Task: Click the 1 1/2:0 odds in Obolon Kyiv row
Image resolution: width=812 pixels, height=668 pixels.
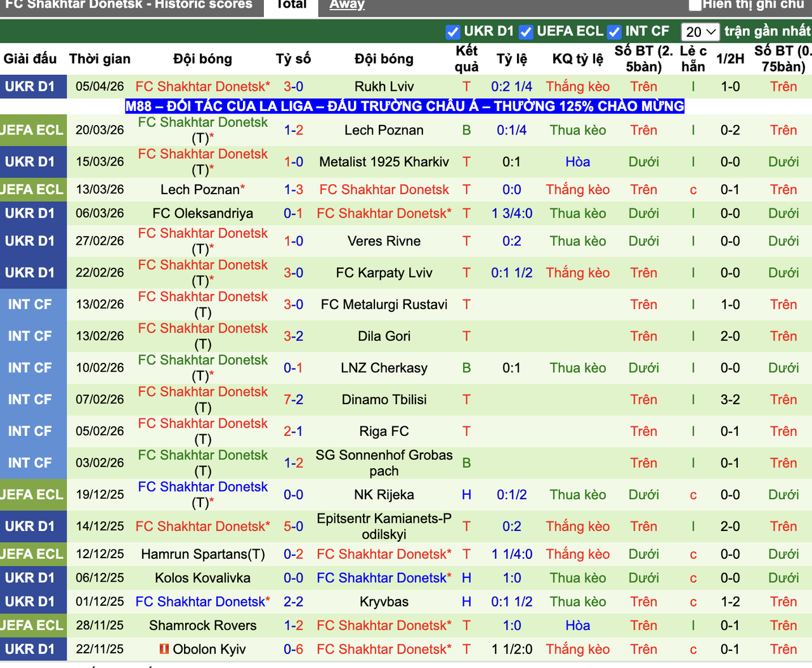Action: pos(512,649)
